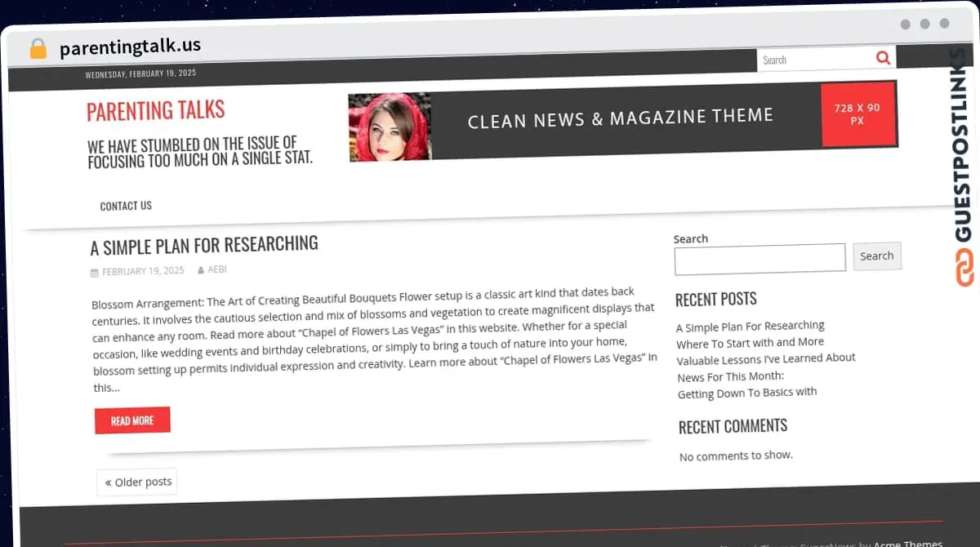Viewport: 980px width, 547px height.
Task: Click the red Read More button
Action: pos(132,420)
